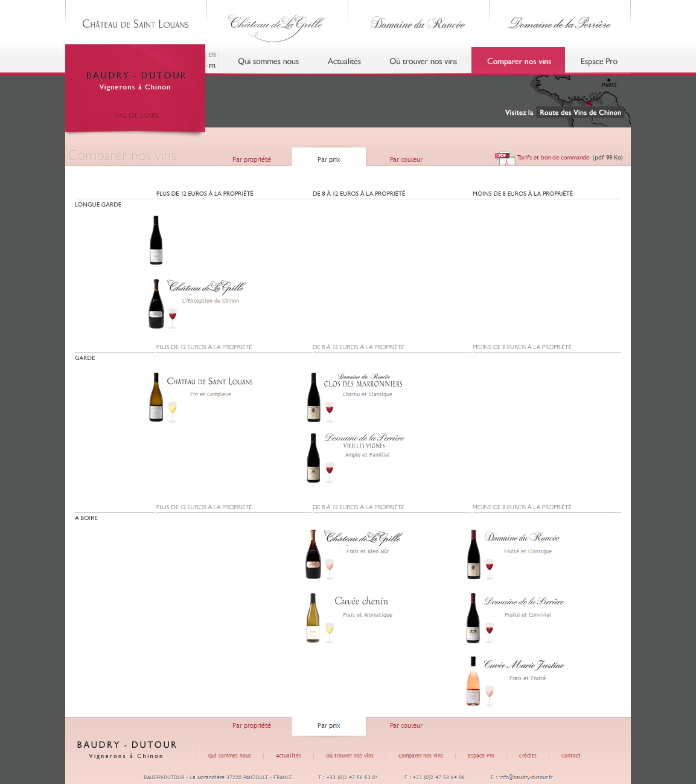This screenshot has height=784, width=696.
Task: Open Espace Pro menu item
Action: point(599,61)
